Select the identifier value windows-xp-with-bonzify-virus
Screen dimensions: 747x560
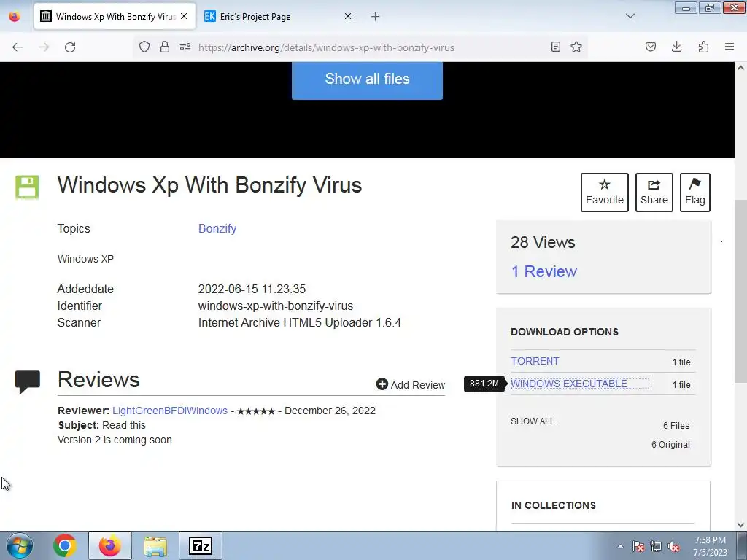pyautogui.click(x=276, y=306)
